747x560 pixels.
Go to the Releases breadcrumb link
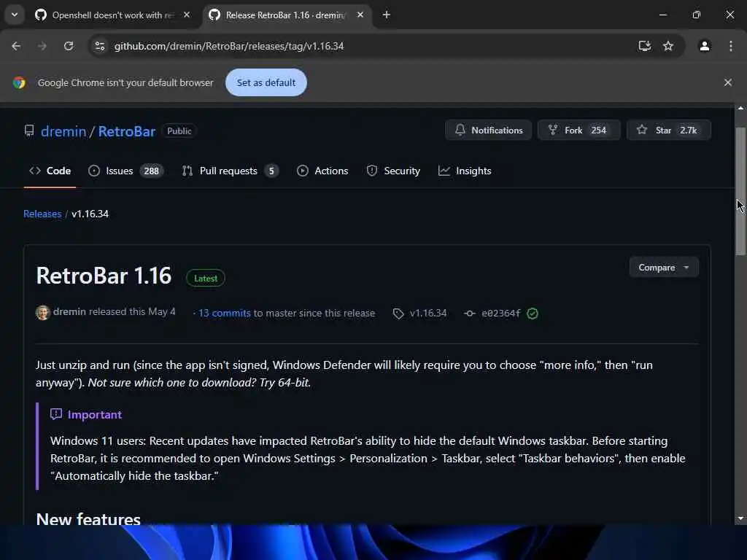(x=42, y=214)
